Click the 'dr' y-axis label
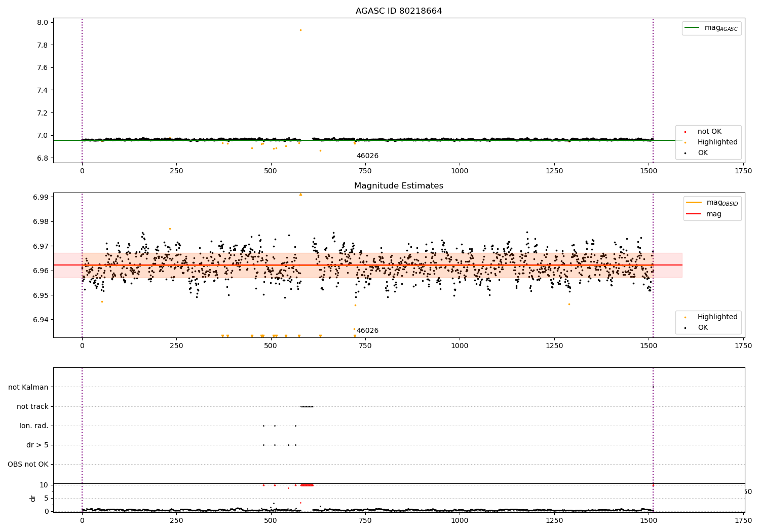Viewport: 760px width, 532px height. (x=32, y=498)
